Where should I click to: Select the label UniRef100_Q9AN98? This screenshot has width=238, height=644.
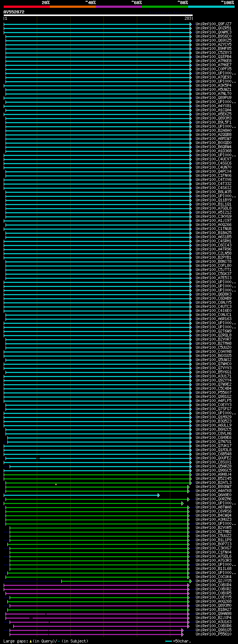click(213, 613)
